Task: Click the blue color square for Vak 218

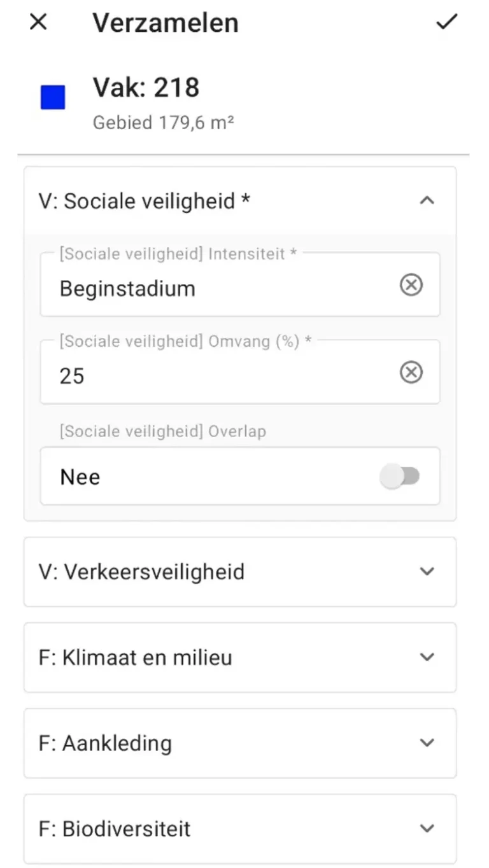Action: [53, 98]
